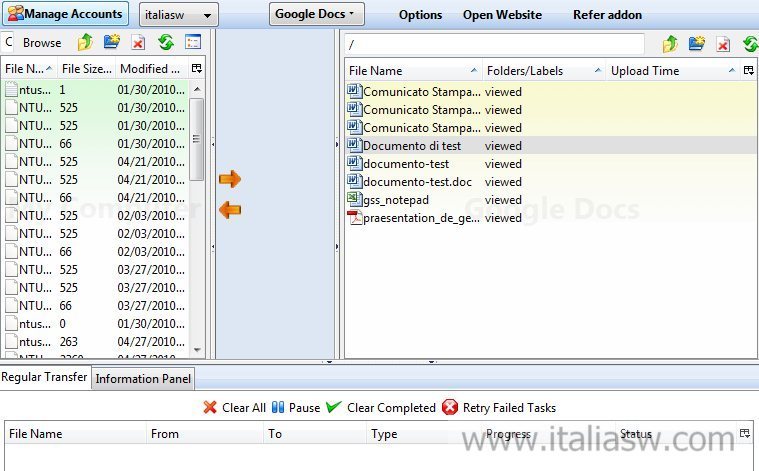Open the Options menu

coord(420,15)
